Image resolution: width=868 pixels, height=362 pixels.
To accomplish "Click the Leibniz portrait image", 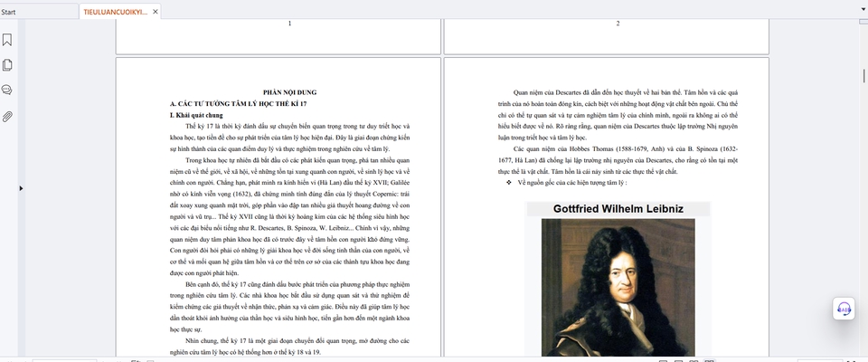I will coord(618,287).
